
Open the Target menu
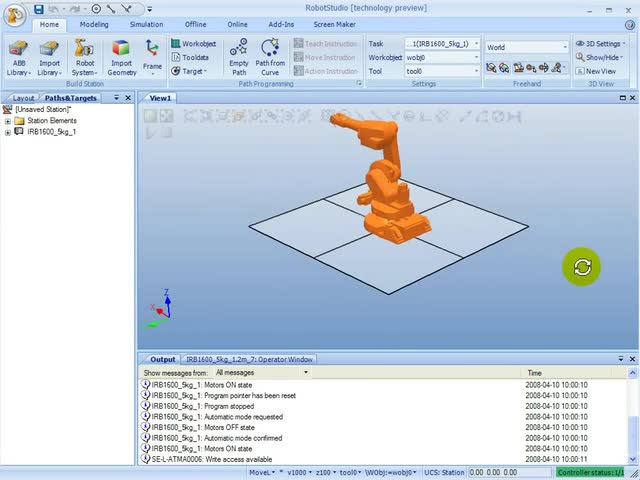click(x=189, y=71)
